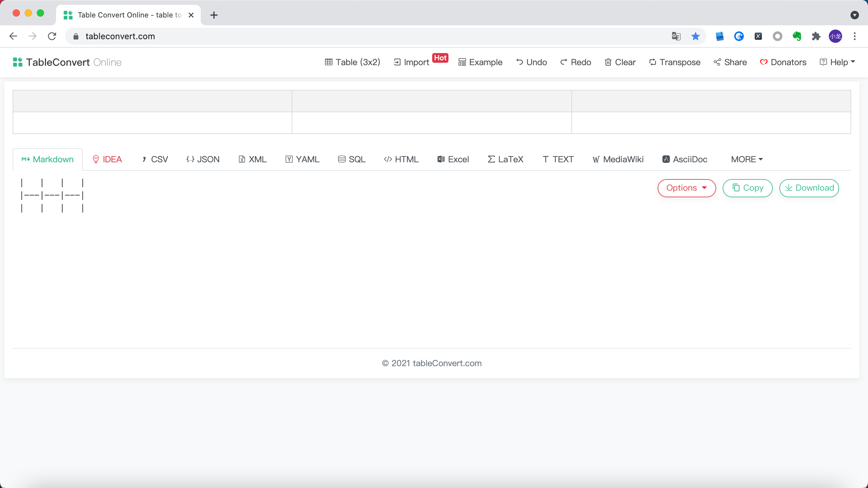This screenshot has width=868, height=488.
Task: Open the Evernote extension icon
Action: (797, 36)
